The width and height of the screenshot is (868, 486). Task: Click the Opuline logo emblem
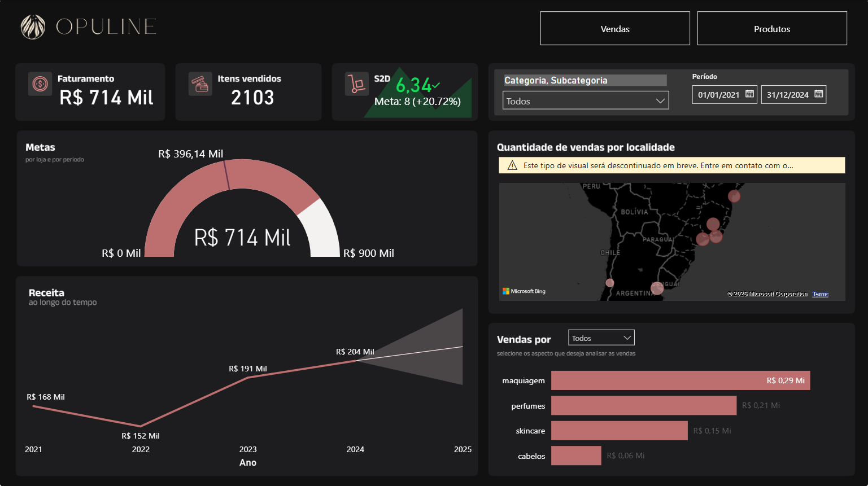coord(33,27)
